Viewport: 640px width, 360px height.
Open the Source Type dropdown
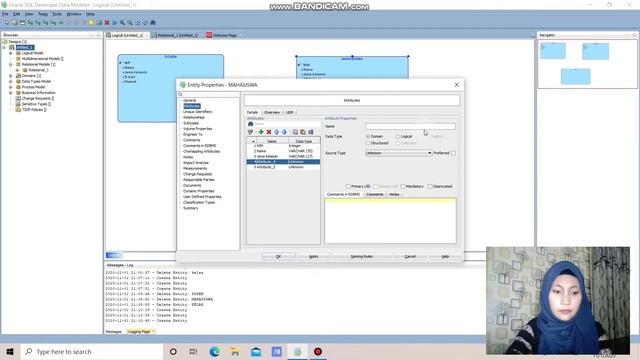pyautogui.click(x=398, y=153)
